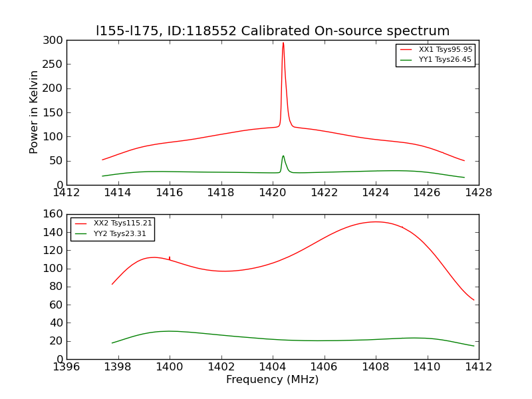Click the red line sample beside XX1
This screenshot has height=399, width=532.
pos(406,50)
